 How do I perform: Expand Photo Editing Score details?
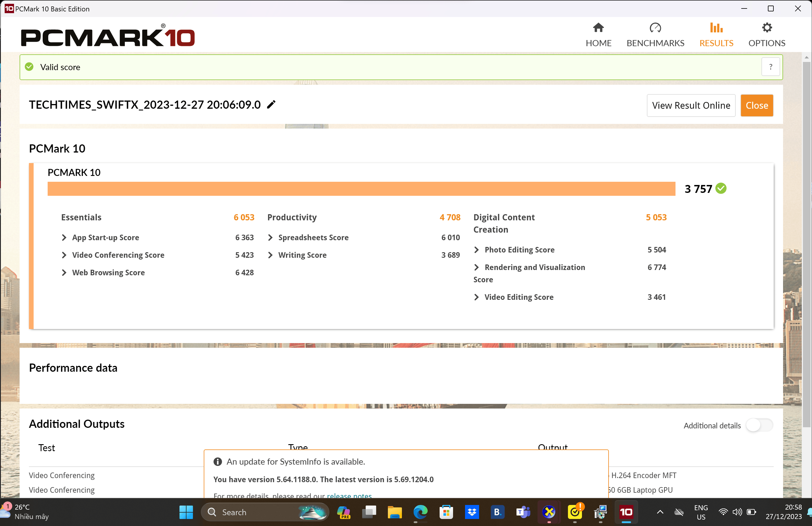[477, 250]
